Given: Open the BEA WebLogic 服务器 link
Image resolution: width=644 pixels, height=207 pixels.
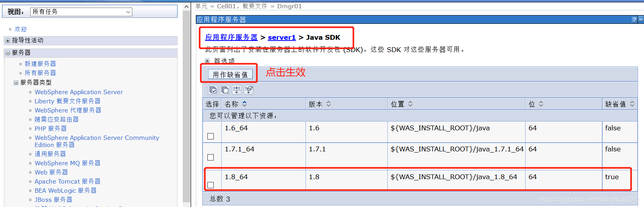Looking at the screenshot, I should click(66, 190).
